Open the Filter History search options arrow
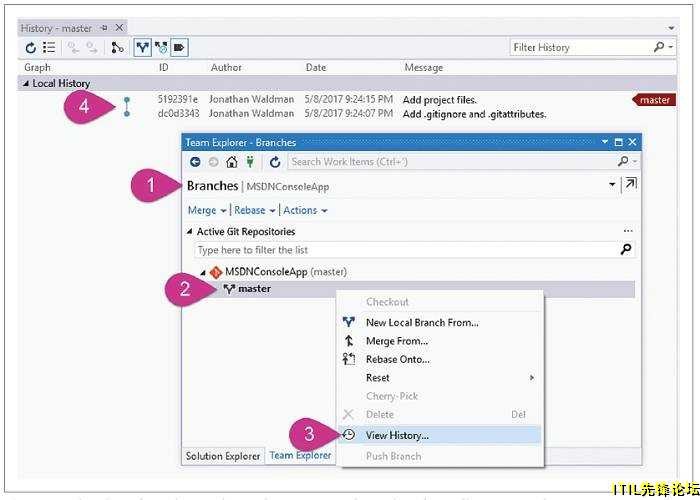The image size is (700, 500). click(671, 47)
